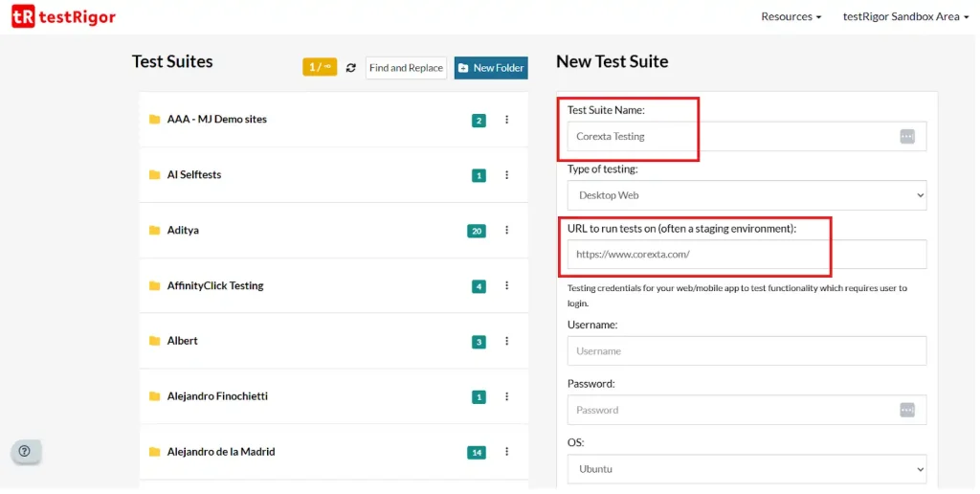Click count badge 20 on Aditya
980x494 pixels.
pyautogui.click(x=477, y=232)
